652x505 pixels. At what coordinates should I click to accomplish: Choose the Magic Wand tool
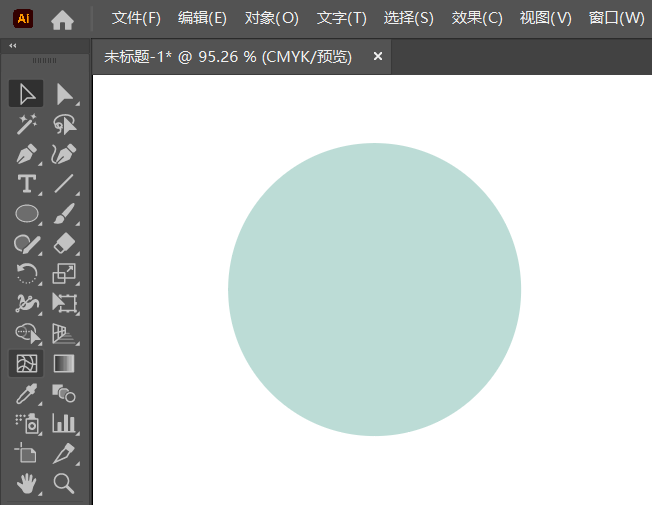click(26, 124)
